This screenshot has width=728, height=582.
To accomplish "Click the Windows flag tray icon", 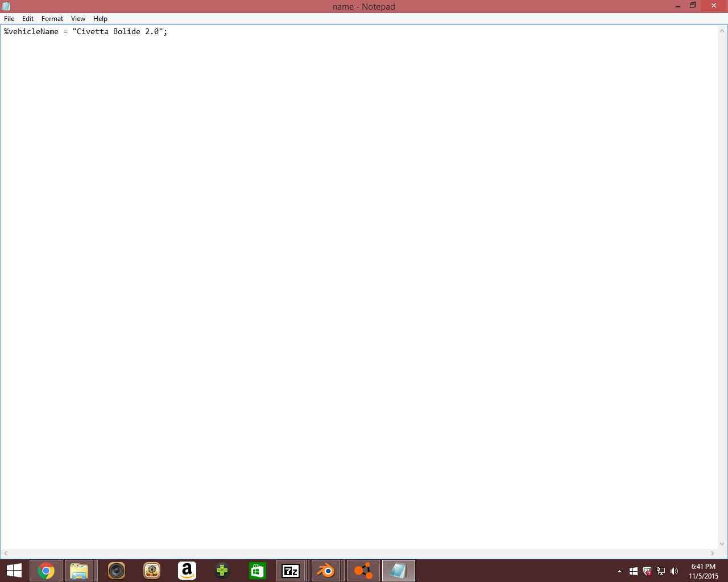I will tap(634, 571).
